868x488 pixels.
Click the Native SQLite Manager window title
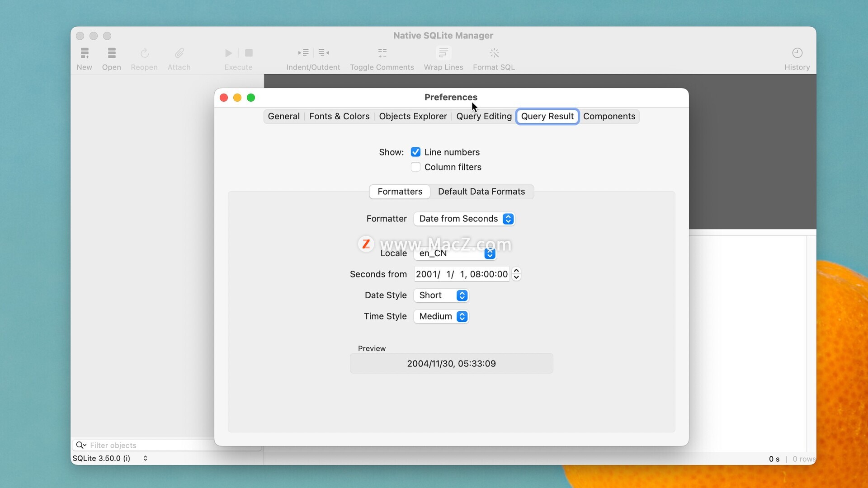(443, 36)
